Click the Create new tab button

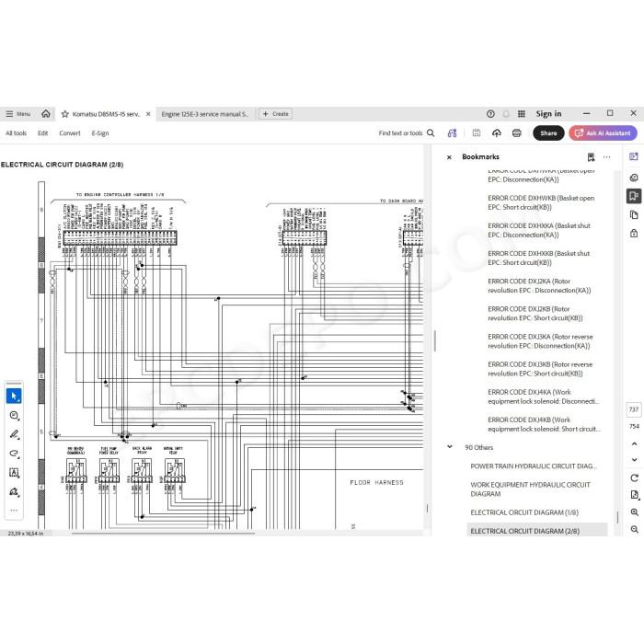click(276, 114)
